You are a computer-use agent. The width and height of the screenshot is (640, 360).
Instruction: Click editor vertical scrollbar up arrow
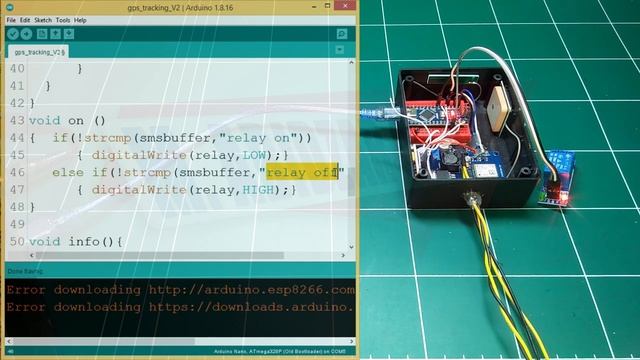pyautogui.click(x=351, y=62)
